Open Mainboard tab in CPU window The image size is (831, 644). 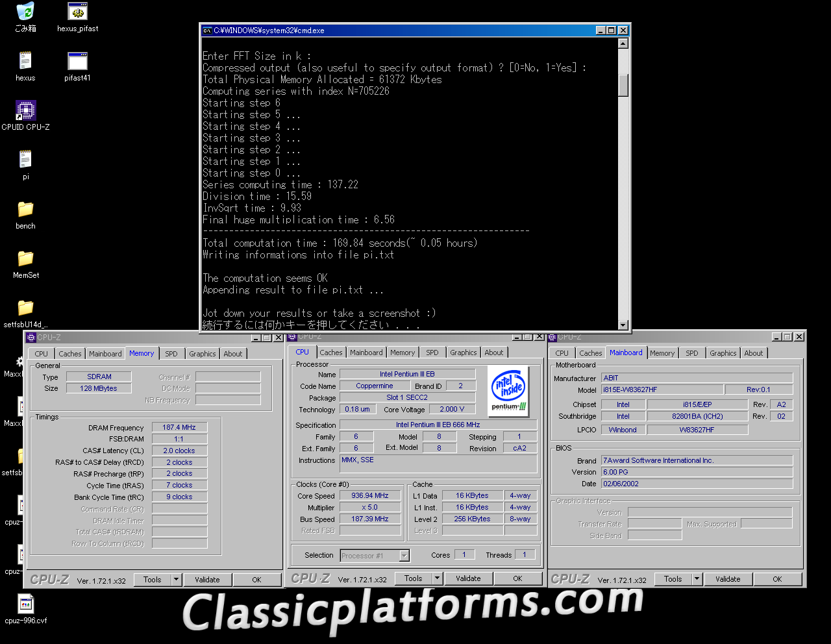[366, 353]
